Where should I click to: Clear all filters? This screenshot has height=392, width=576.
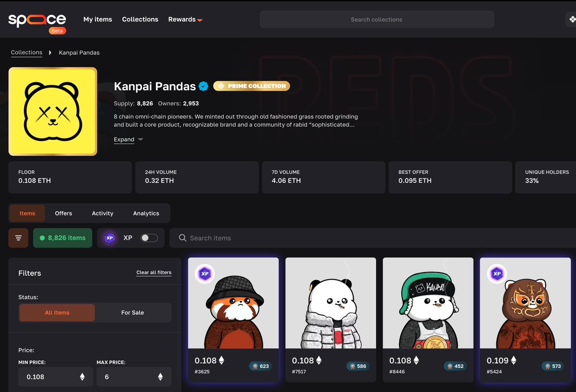[154, 273]
